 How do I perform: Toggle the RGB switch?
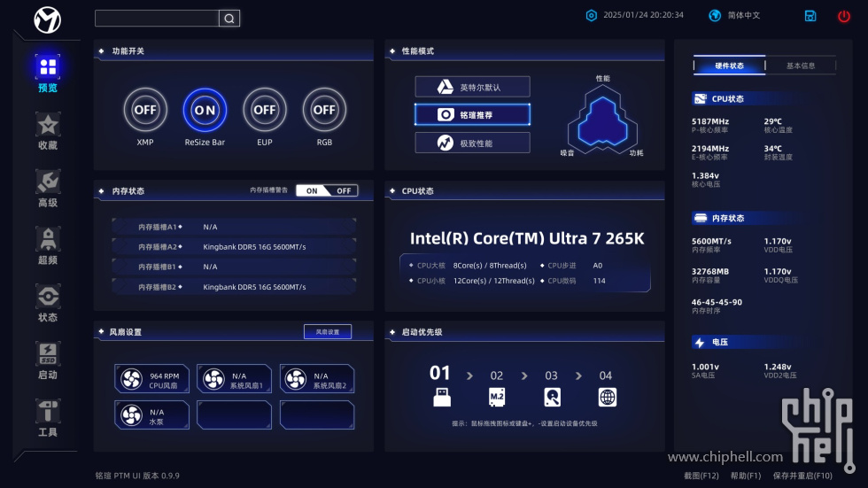click(324, 110)
